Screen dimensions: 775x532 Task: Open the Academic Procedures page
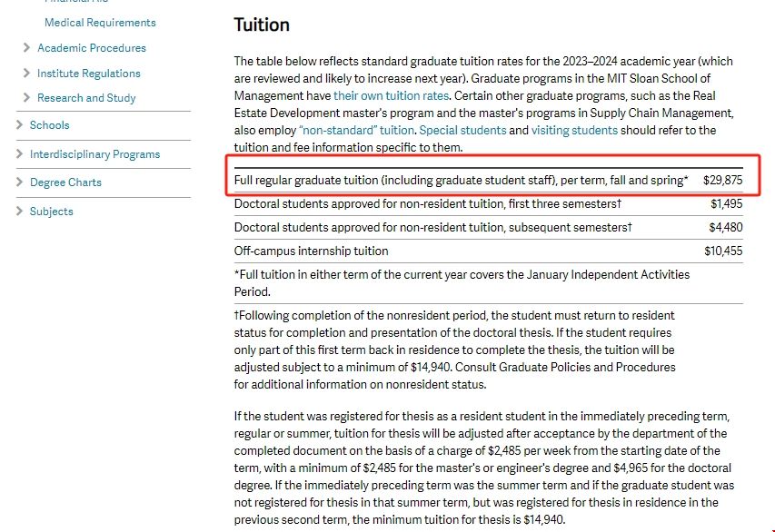[x=92, y=48]
